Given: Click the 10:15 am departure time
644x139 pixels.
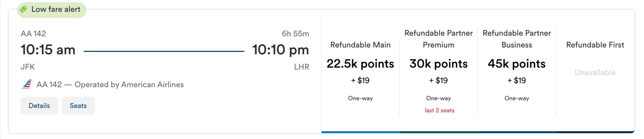Looking at the screenshot, I should (48, 50).
